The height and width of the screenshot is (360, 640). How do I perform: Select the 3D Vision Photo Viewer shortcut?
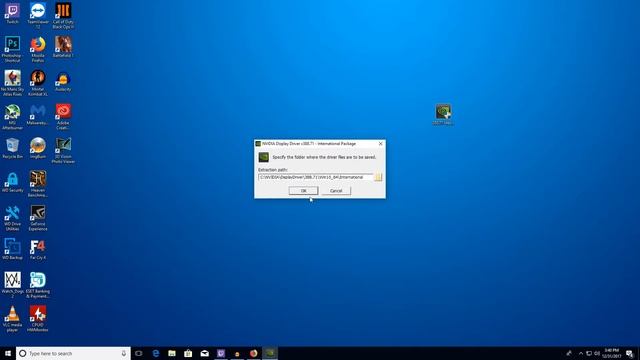pyautogui.click(x=63, y=151)
